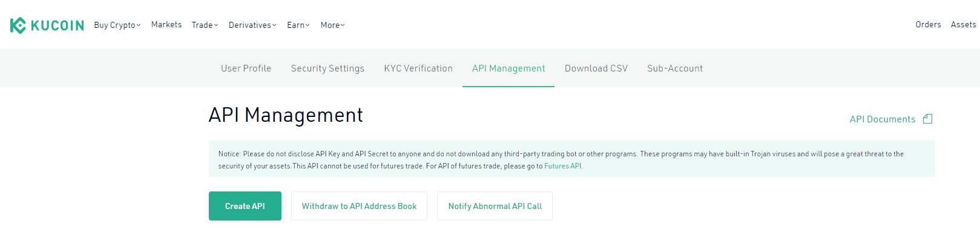Switch to Sub-Account tab
980x229 pixels.
[675, 68]
